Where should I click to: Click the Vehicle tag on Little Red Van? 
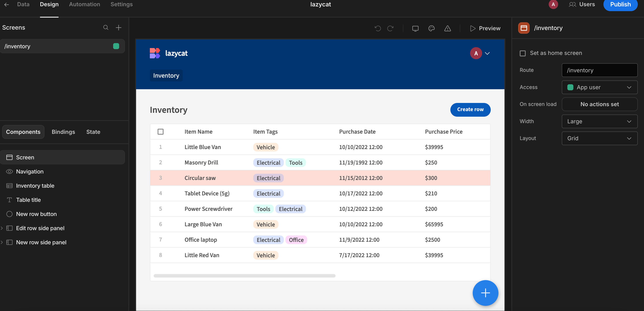point(266,255)
